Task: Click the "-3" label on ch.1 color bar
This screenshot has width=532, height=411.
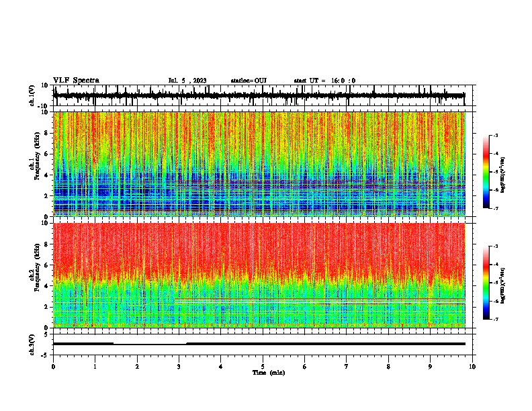Action: coord(496,136)
